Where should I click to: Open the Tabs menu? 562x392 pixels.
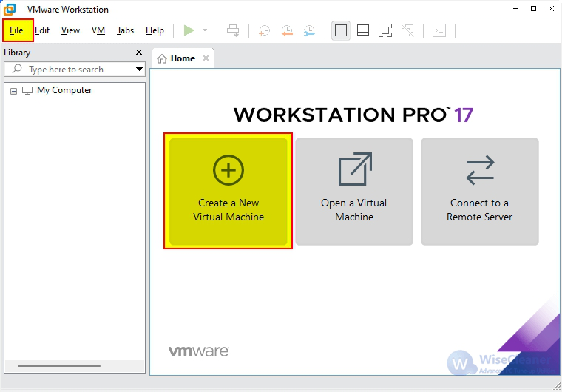point(125,30)
